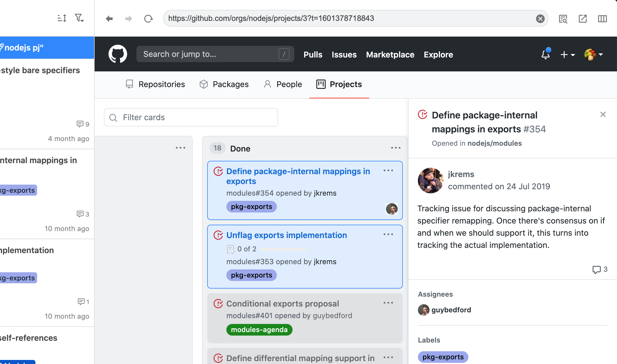This screenshot has height=364, width=617.
Task: Open the user avatar profile menu
Action: [593, 55]
